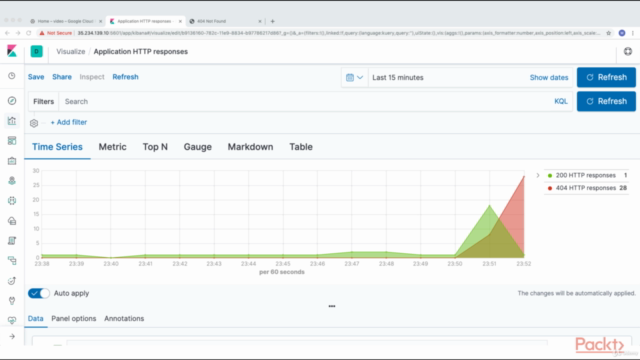Open Machine Learning icon in sidebar
Viewport: 640px width, 360px height.
[12, 200]
